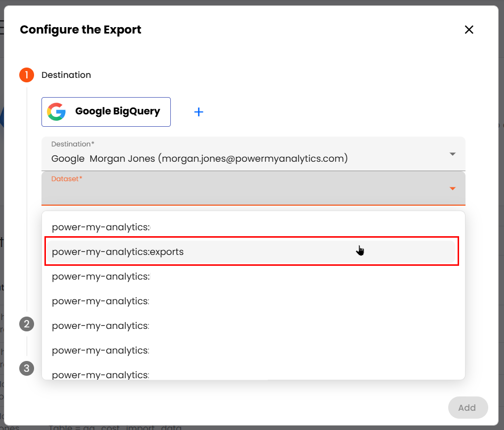Screen dimensions: 504x430
Task: Click the Destination step heading
Action: [66, 75]
